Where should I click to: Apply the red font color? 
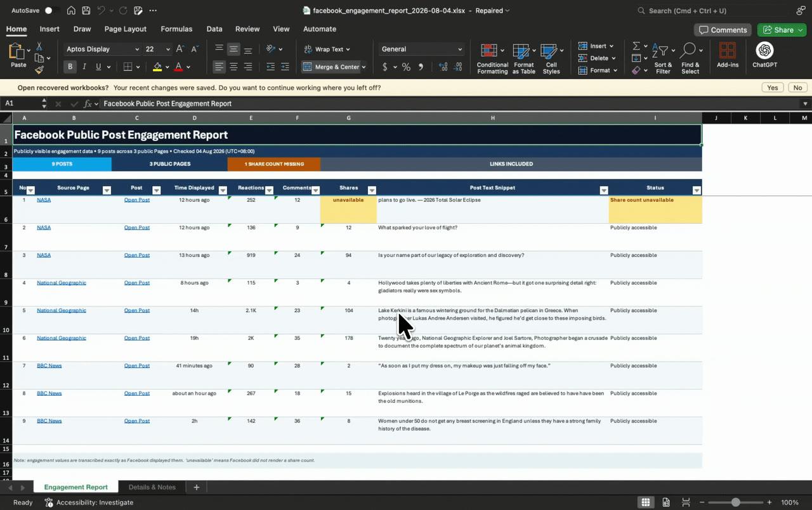pyautogui.click(x=179, y=67)
